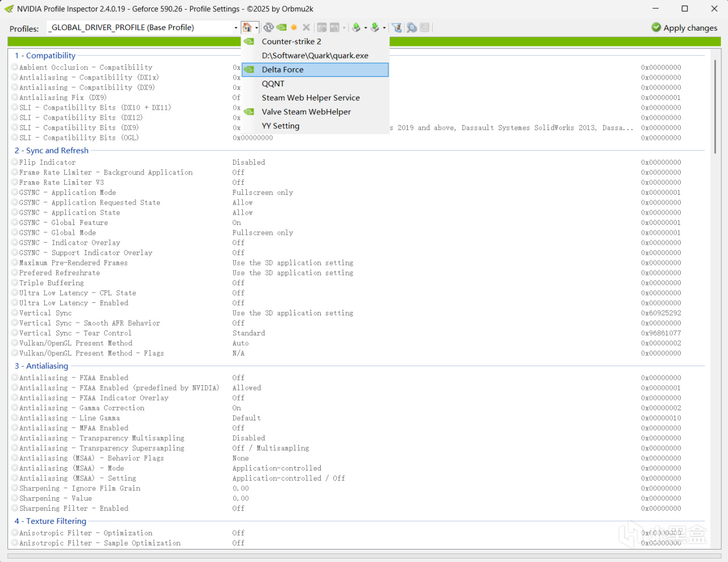
Task: Pick QQNT from the profile menu
Action: click(x=315, y=84)
